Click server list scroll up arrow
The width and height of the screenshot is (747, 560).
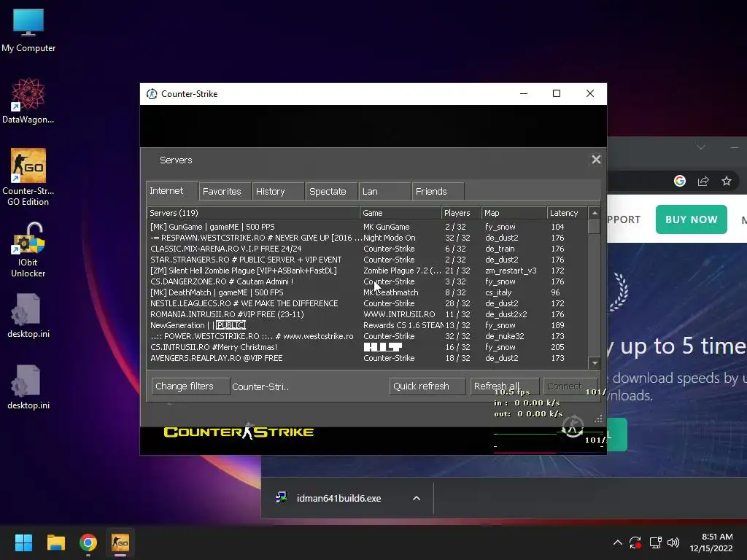(594, 213)
